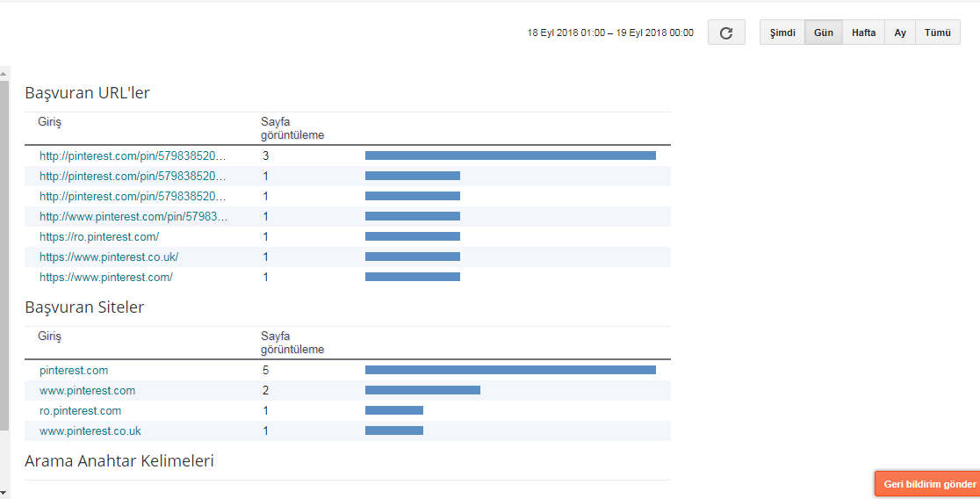980x499 pixels.
Task: Open the https://www.pinterest.com/ link
Action: [x=105, y=277]
